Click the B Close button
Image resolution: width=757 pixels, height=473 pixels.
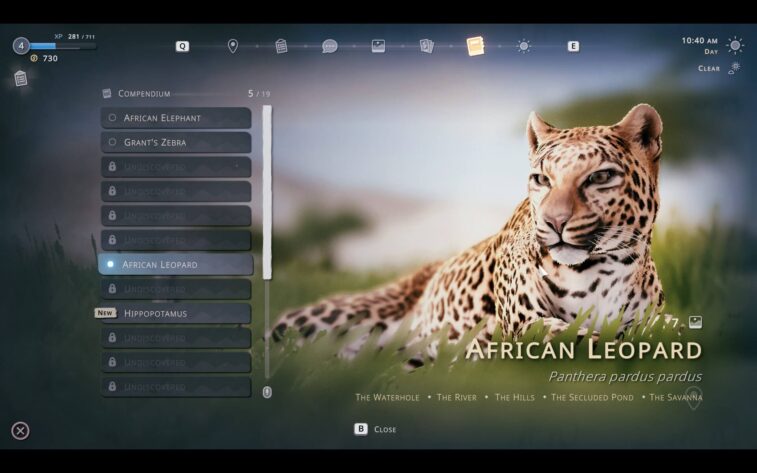376,429
